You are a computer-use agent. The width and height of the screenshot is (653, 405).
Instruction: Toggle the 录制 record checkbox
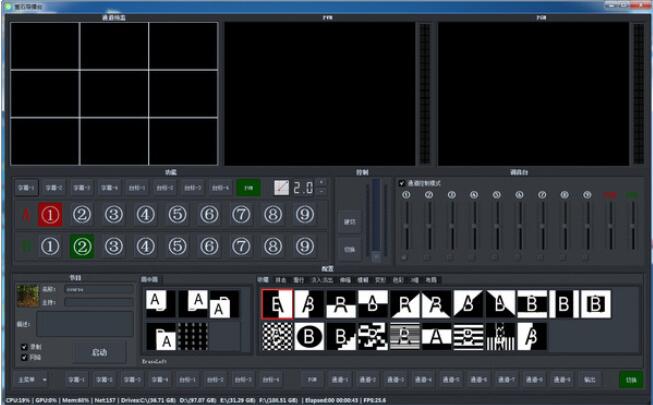(x=24, y=347)
